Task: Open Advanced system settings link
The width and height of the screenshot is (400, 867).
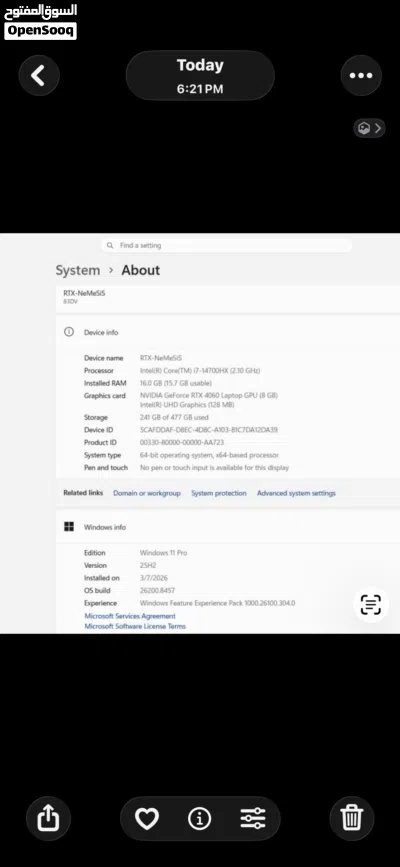Action: (296, 493)
